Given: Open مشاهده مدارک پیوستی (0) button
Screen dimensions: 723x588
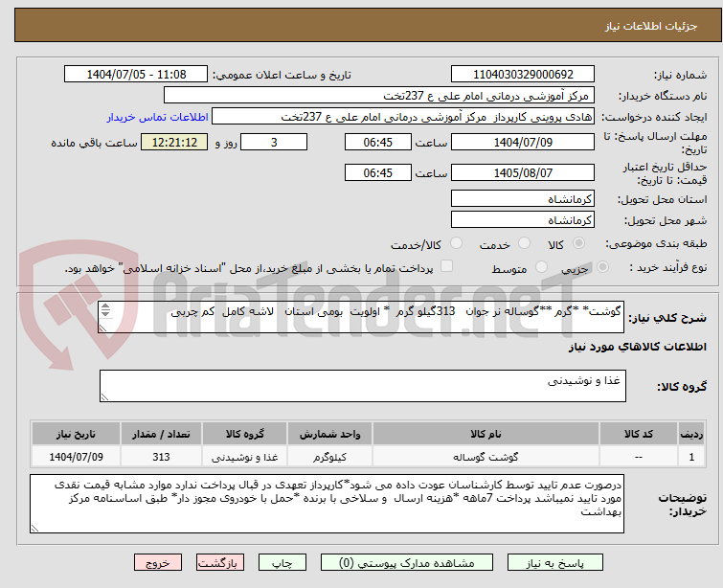Looking at the screenshot, I should click(x=407, y=563).
